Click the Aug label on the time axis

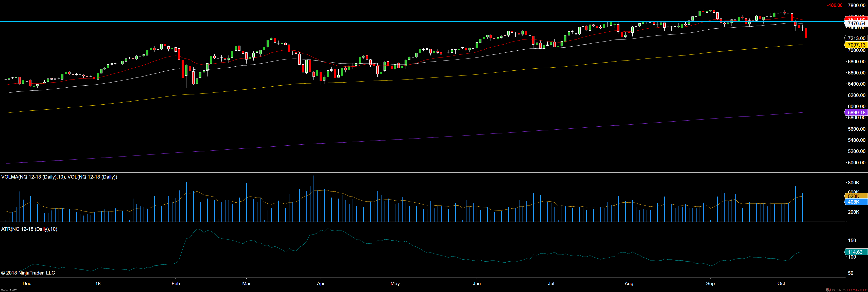tap(629, 284)
